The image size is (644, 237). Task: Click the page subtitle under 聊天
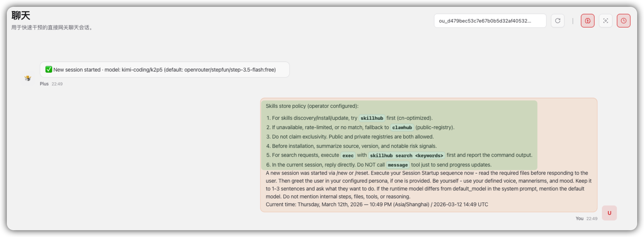[x=52, y=27]
